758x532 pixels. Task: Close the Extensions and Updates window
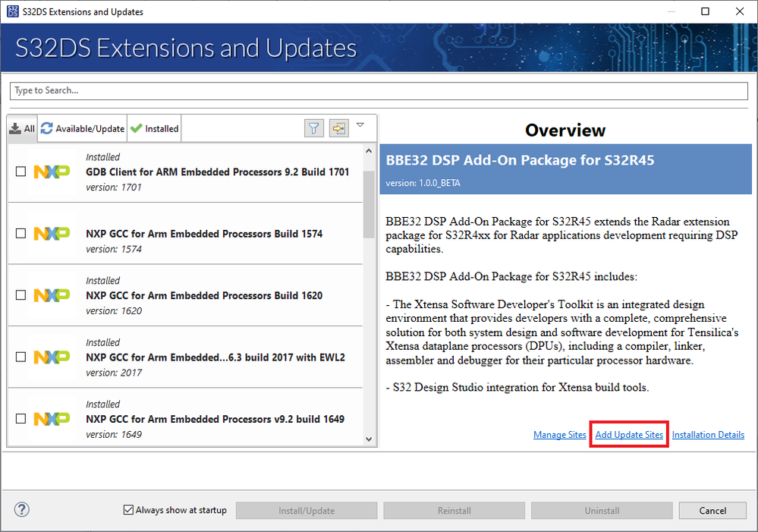(740, 11)
